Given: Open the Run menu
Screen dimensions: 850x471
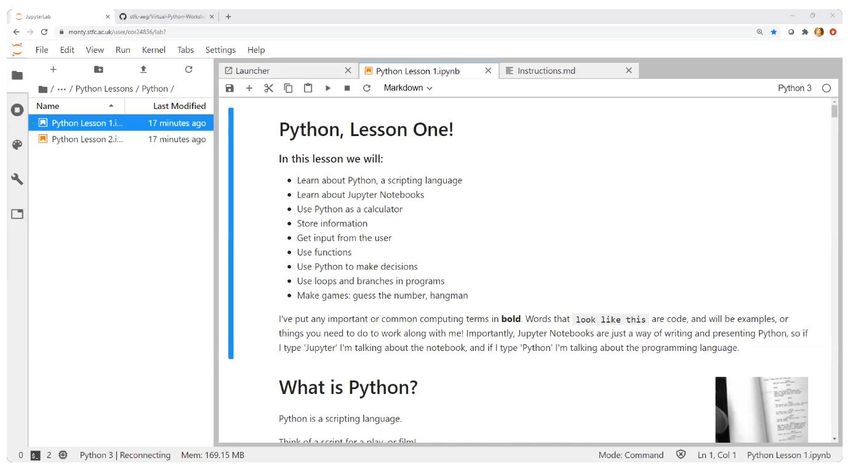Looking at the screenshot, I should [x=123, y=50].
